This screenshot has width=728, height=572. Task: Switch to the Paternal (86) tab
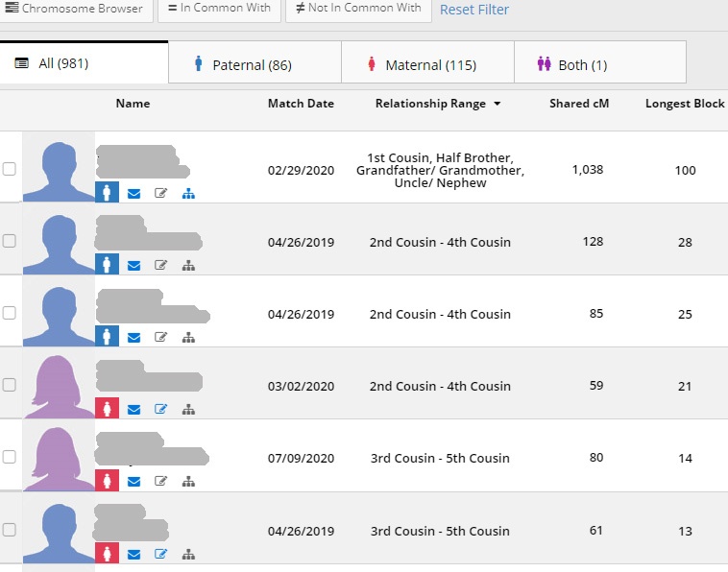(x=255, y=64)
